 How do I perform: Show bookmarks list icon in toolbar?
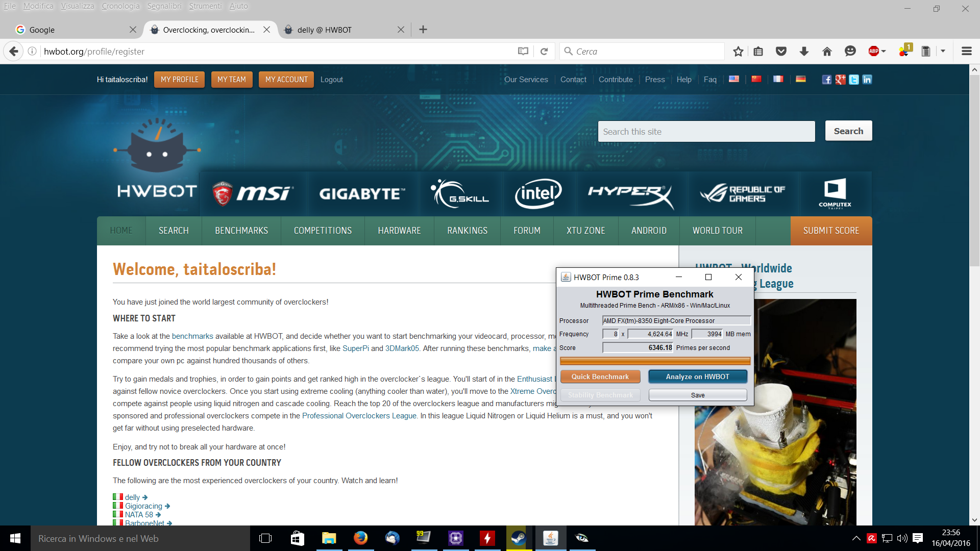(x=758, y=51)
